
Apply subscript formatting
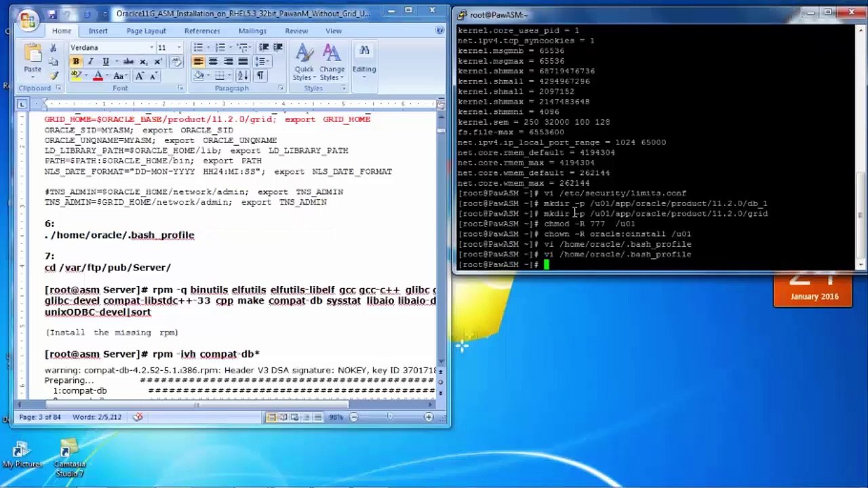pos(143,62)
